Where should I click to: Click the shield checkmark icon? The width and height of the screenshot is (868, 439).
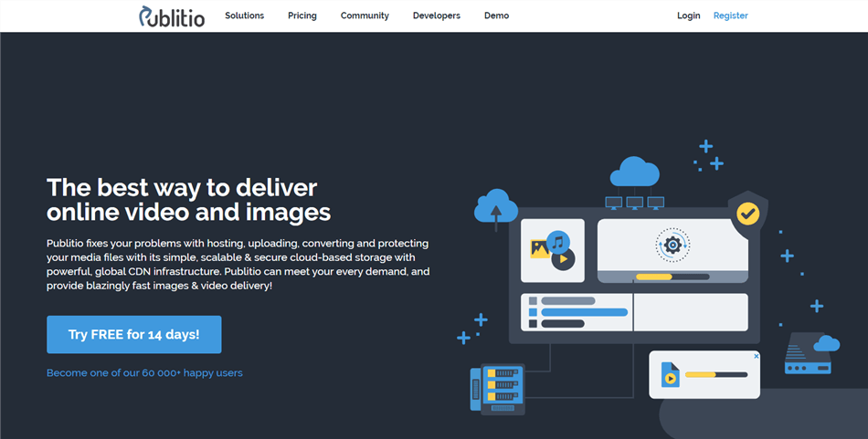(x=748, y=214)
